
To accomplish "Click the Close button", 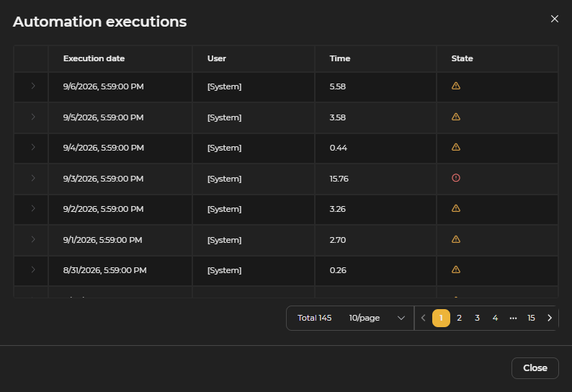I will pos(535,368).
